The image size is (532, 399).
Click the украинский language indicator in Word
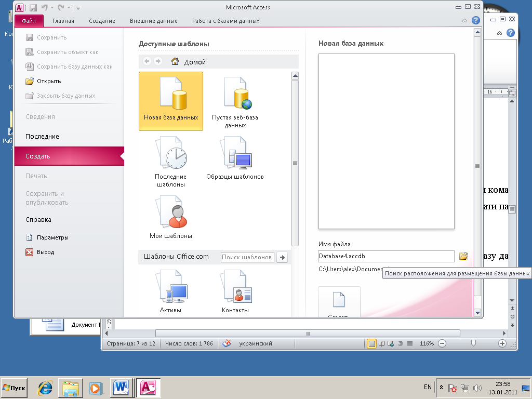click(256, 344)
